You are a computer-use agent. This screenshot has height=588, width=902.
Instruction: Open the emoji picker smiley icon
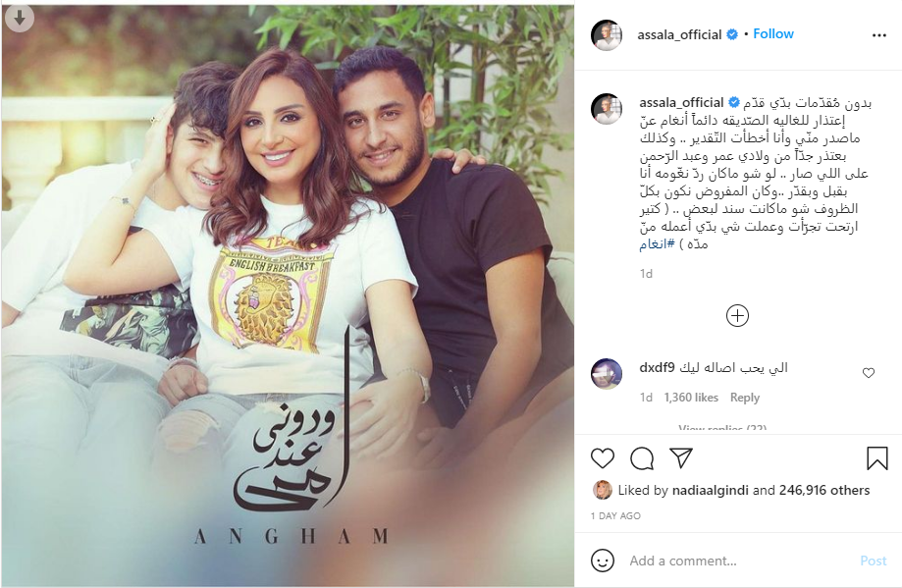pos(603,561)
